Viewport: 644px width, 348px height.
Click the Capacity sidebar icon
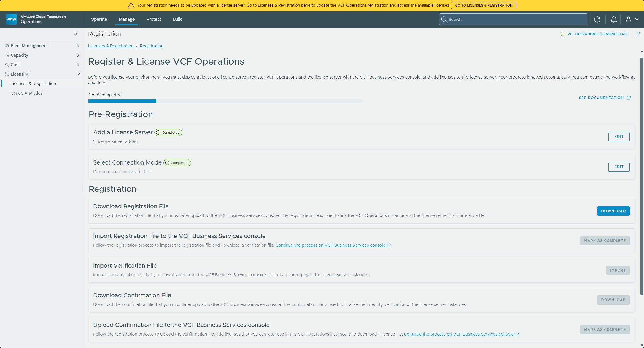[x=7, y=55]
